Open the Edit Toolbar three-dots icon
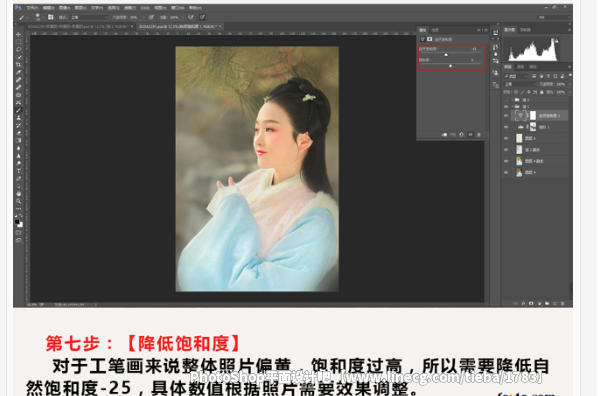598x396 pixels. [18, 209]
